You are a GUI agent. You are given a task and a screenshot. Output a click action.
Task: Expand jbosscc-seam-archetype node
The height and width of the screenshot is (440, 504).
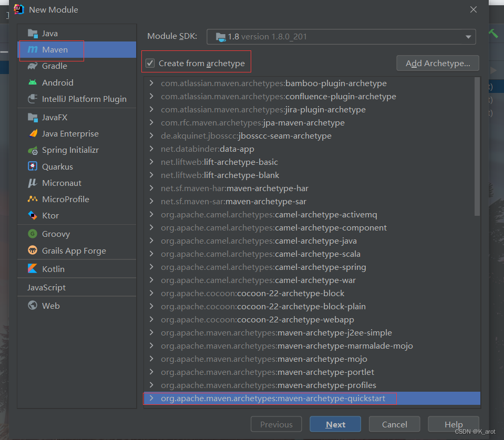[151, 135]
